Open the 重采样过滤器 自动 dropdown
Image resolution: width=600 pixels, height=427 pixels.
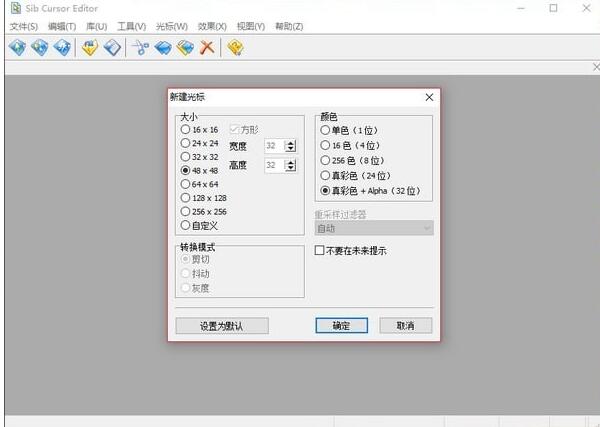pyautogui.click(x=374, y=228)
